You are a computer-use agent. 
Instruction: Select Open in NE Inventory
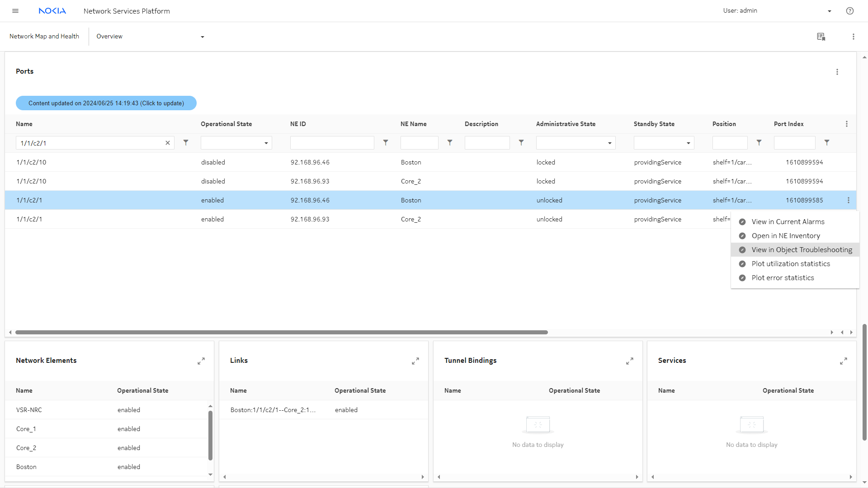(786, 236)
